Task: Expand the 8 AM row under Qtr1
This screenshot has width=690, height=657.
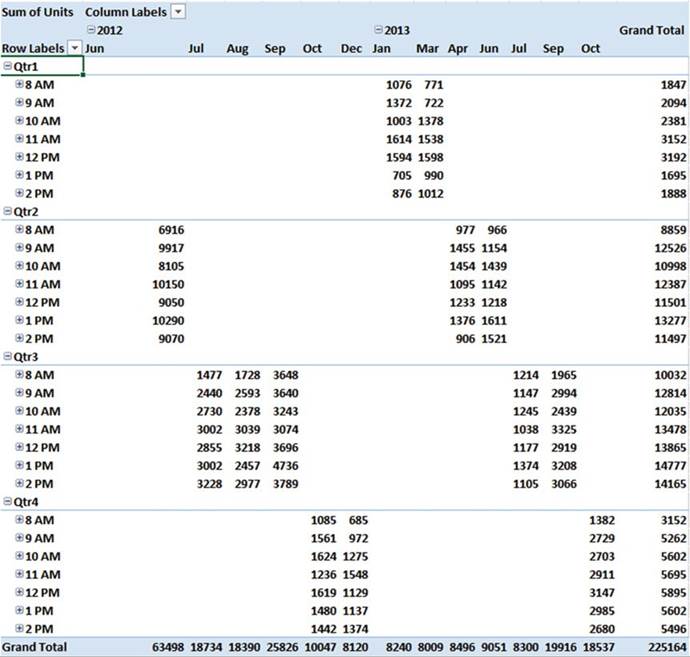Action: coord(19,85)
